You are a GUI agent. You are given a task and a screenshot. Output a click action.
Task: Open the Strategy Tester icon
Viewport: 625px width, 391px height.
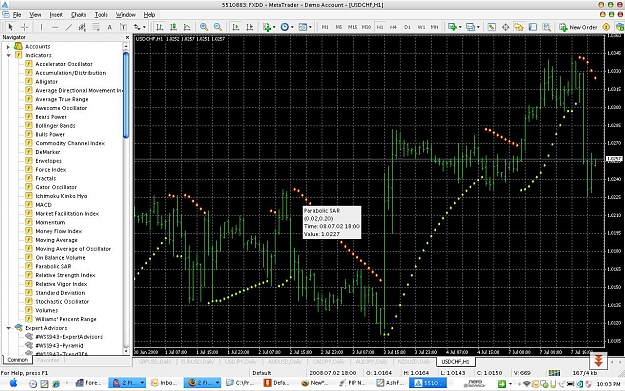coord(546,27)
